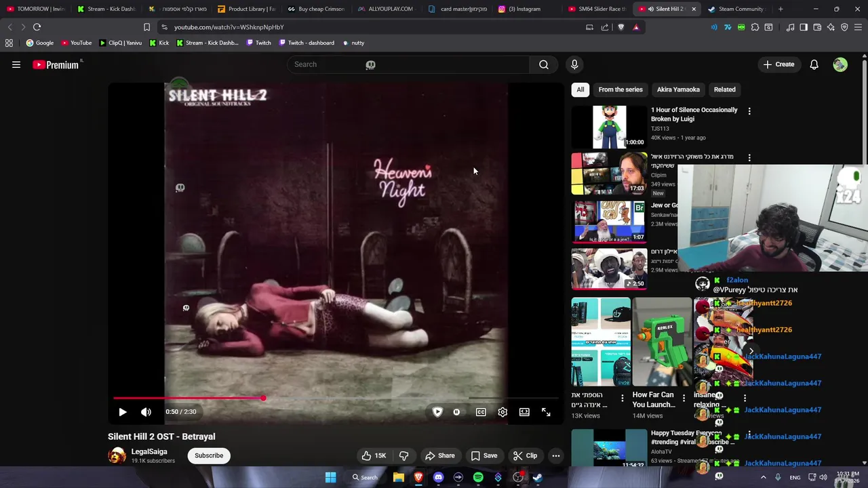868x488 pixels.
Task: Open LegalSaiga channel name link
Action: pyautogui.click(x=149, y=451)
